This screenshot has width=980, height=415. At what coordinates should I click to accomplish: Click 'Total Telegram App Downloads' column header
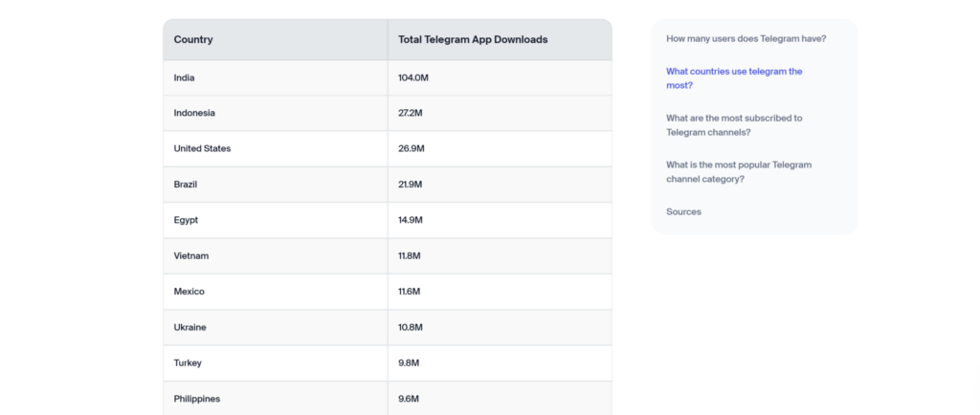[x=500, y=39]
